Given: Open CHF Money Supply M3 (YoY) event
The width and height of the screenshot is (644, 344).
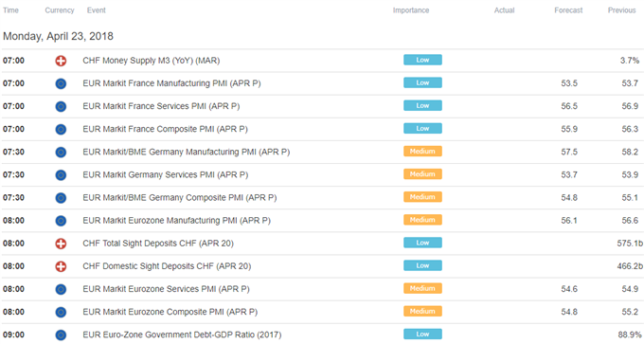Looking at the screenshot, I should coord(152,61).
